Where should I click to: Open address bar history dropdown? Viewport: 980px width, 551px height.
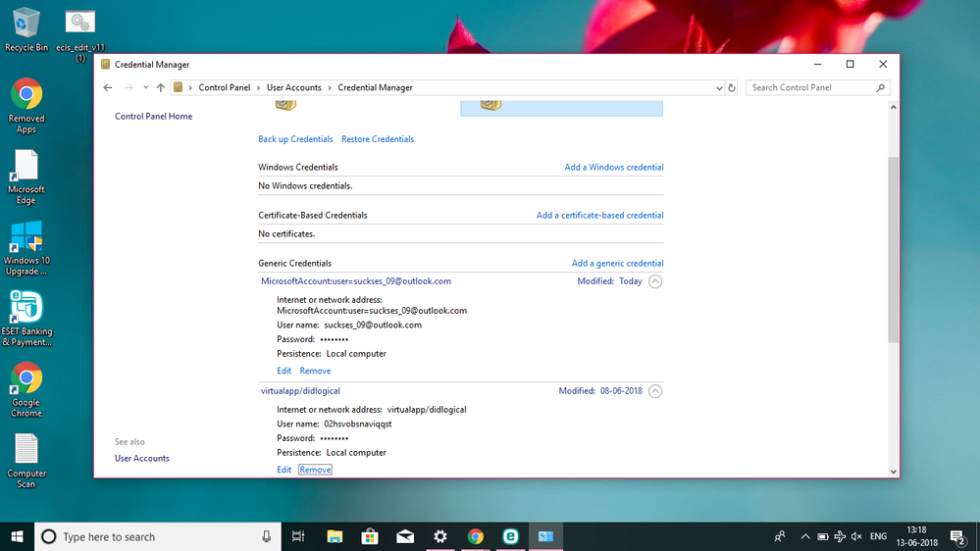pos(719,88)
